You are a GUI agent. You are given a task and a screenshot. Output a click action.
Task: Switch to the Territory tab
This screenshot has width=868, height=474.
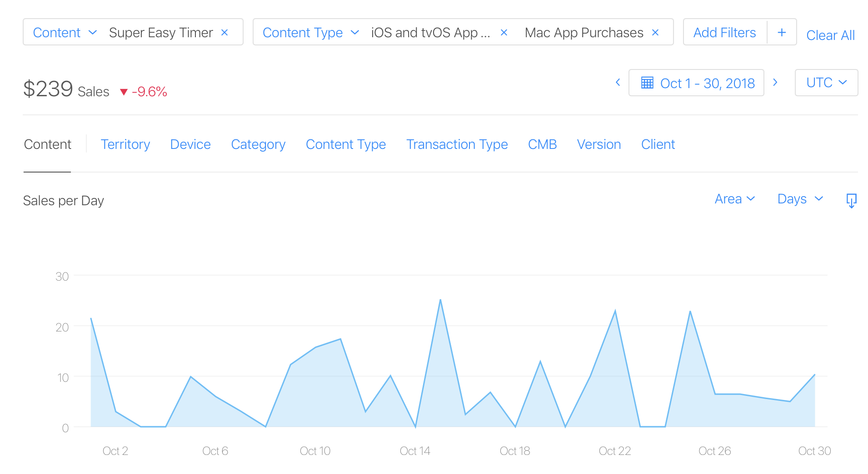point(125,144)
